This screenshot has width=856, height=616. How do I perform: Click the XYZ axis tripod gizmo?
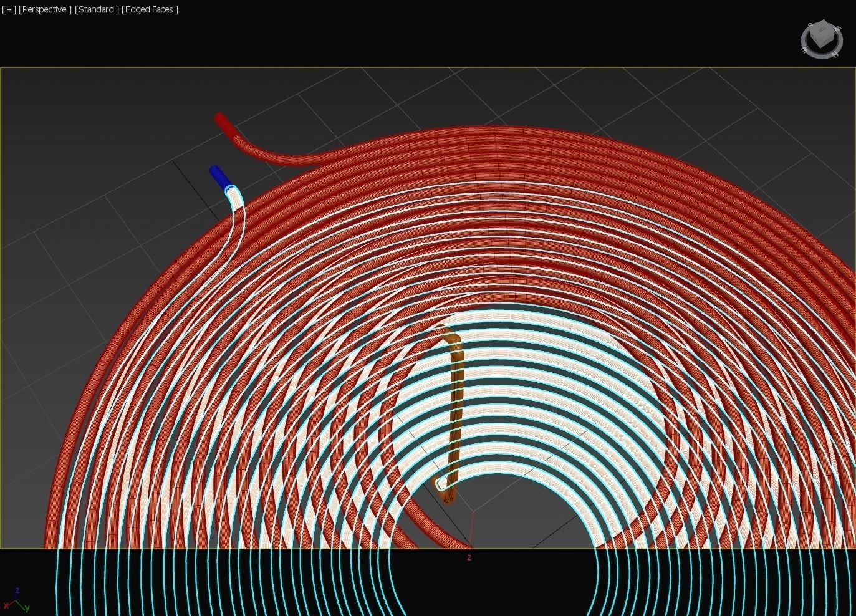click(17, 600)
